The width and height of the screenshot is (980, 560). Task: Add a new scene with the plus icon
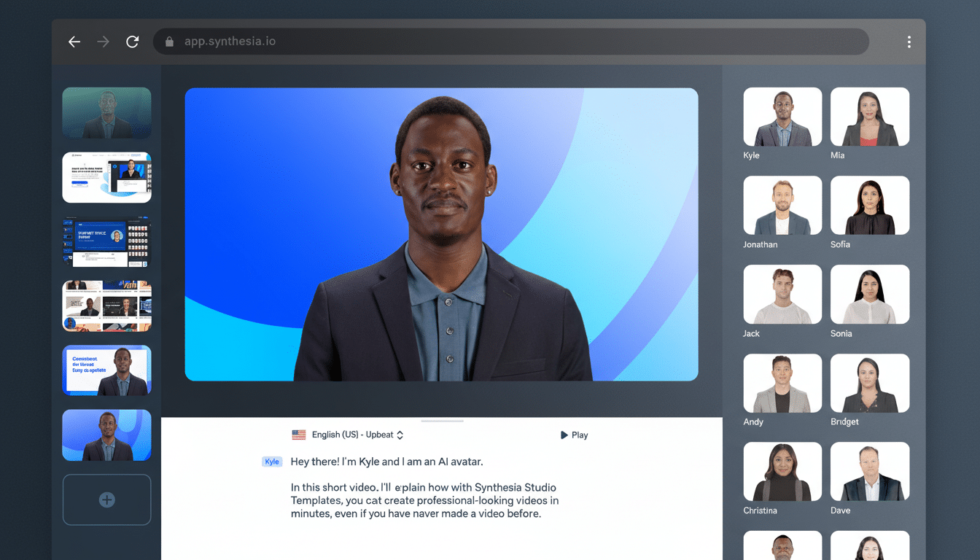[x=106, y=499]
